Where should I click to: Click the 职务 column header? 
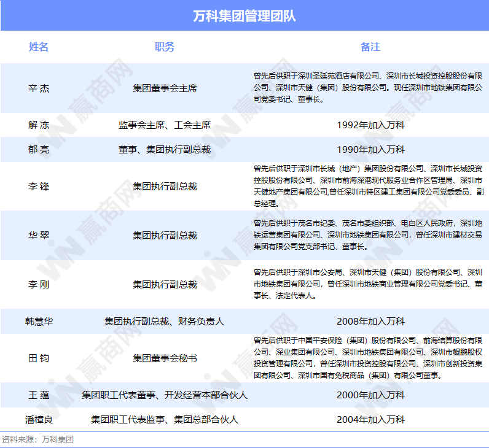pos(165,47)
